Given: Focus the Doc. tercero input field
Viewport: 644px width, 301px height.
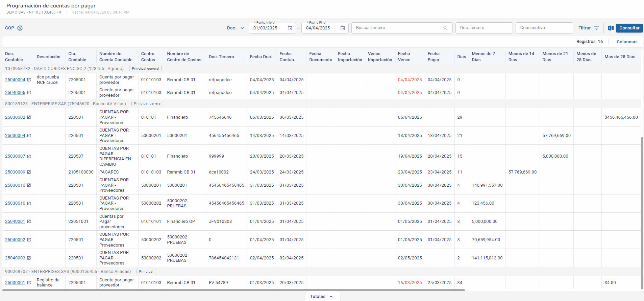Looking at the screenshot, I should point(484,28).
